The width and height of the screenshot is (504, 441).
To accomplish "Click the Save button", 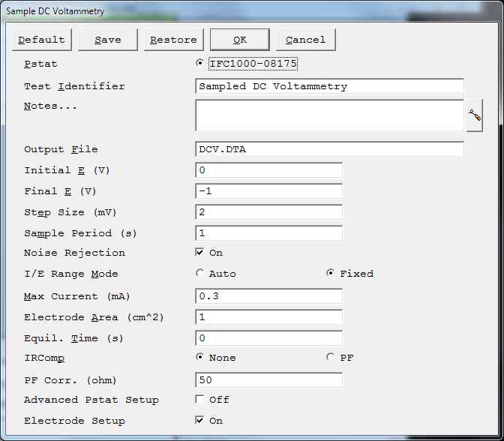I will tap(108, 40).
